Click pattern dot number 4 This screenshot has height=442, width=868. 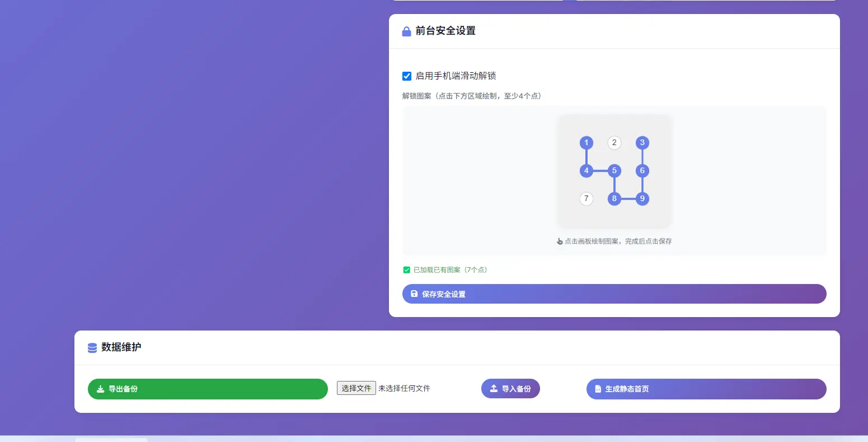click(x=587, y=171)
